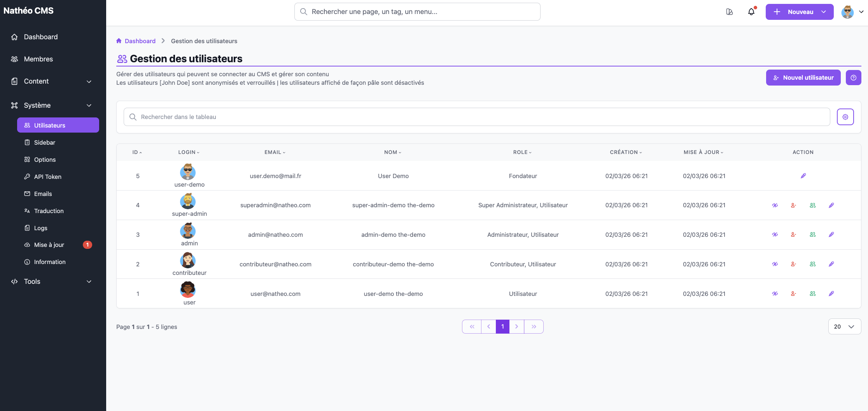Select the Emails entry in the sidebar
Image resolution: width=868 pixels, height=411 pixels.
click(43, 194)
